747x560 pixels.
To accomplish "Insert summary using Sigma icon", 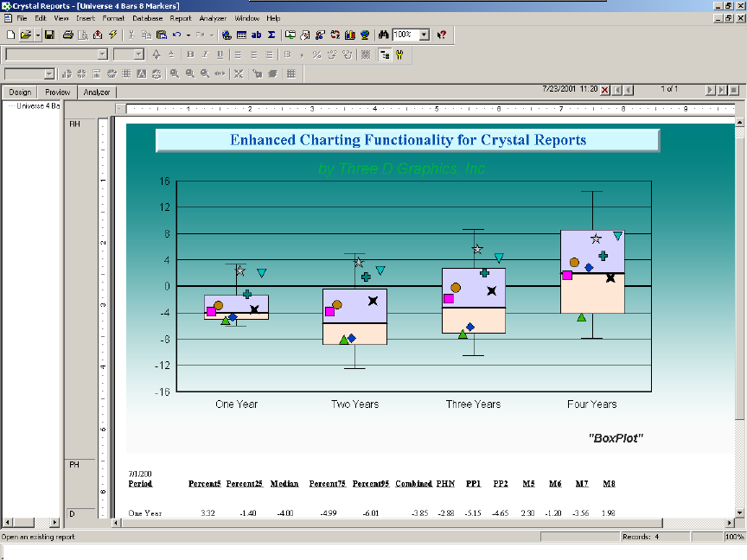I will pos(271,35).
